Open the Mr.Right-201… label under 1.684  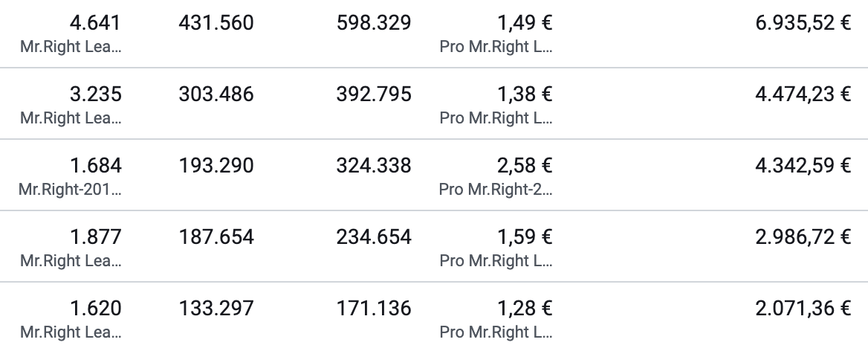click(70, 190)
